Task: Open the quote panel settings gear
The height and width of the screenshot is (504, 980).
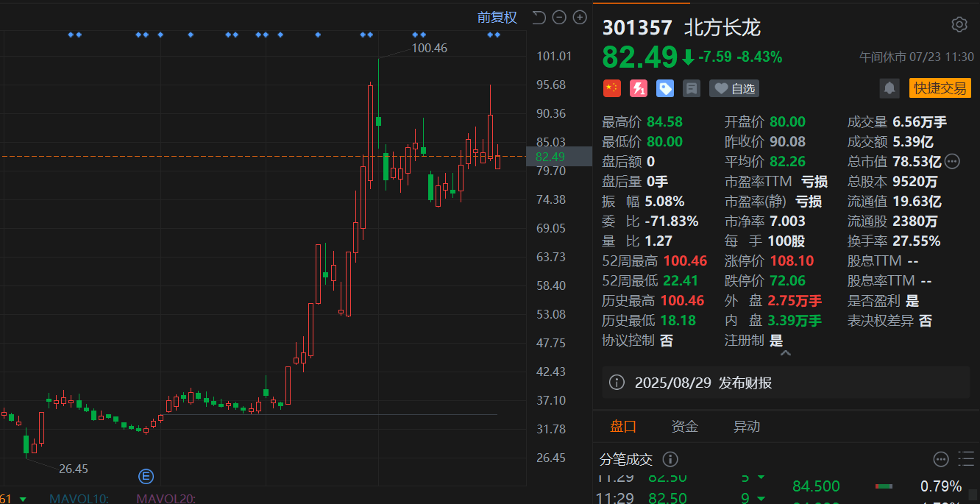Action: tap(959, 25)
